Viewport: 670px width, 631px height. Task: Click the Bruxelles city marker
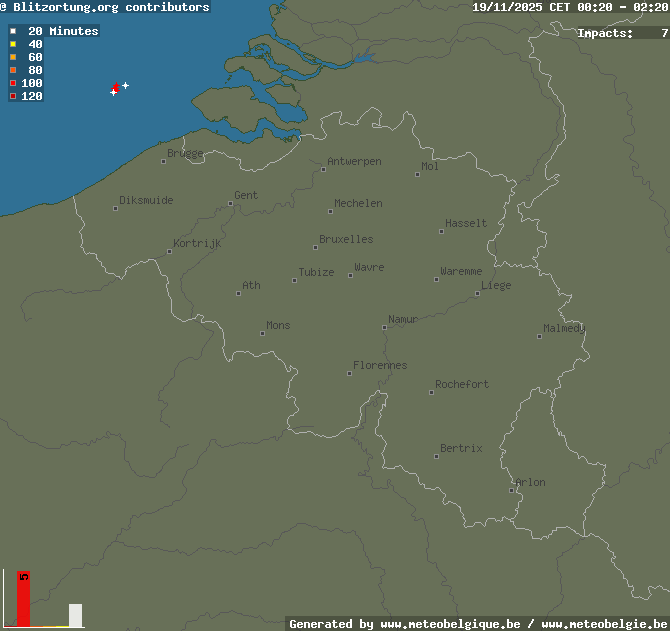pyautogui.click(x=315, y=247)
